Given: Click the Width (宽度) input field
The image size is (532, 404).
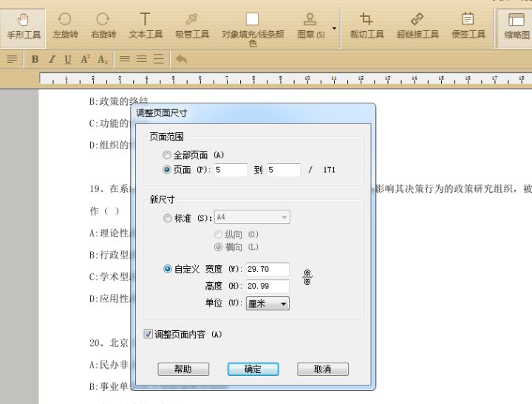Looking at the screenshot, I should [x=267, y=270].
